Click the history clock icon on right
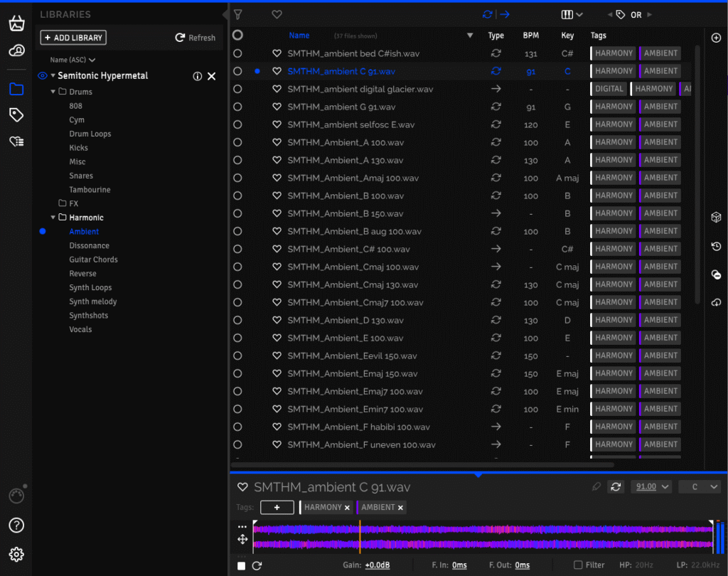The height and width of the screenshot is (576, 728). pos(716,246)
